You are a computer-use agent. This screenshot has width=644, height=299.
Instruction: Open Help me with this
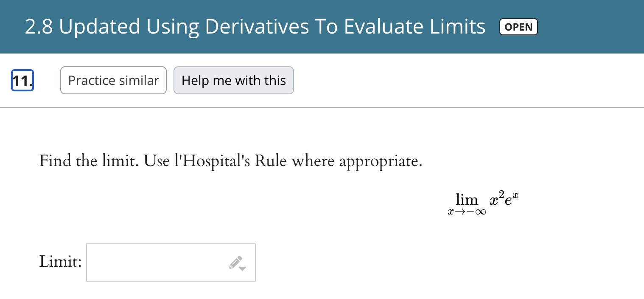233,80
